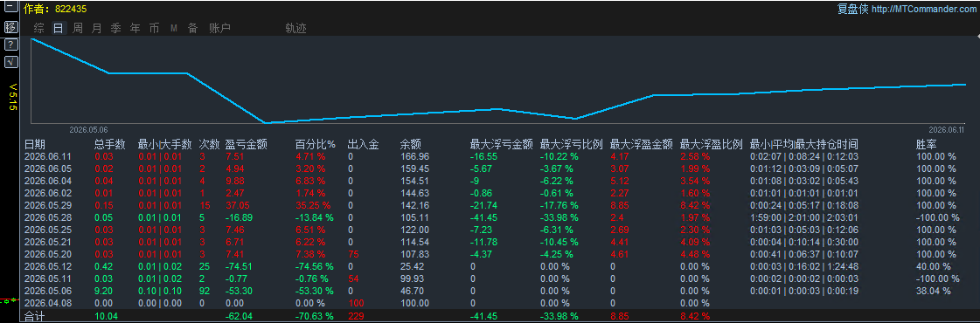Click holding time 1:59:00 | 2:01:00 | 2:03:01
The width and height of the screenshot is (980, 323).
[803, 217]
